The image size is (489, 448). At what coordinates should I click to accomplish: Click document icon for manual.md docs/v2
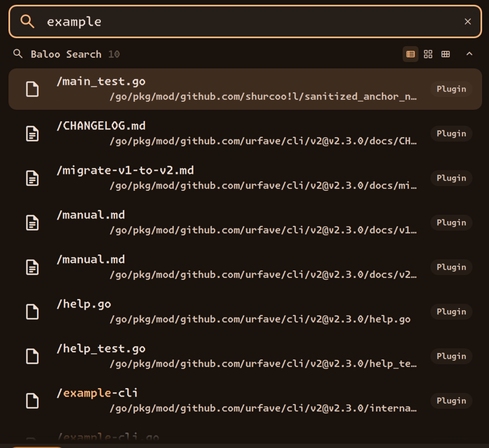pos(32,267)
